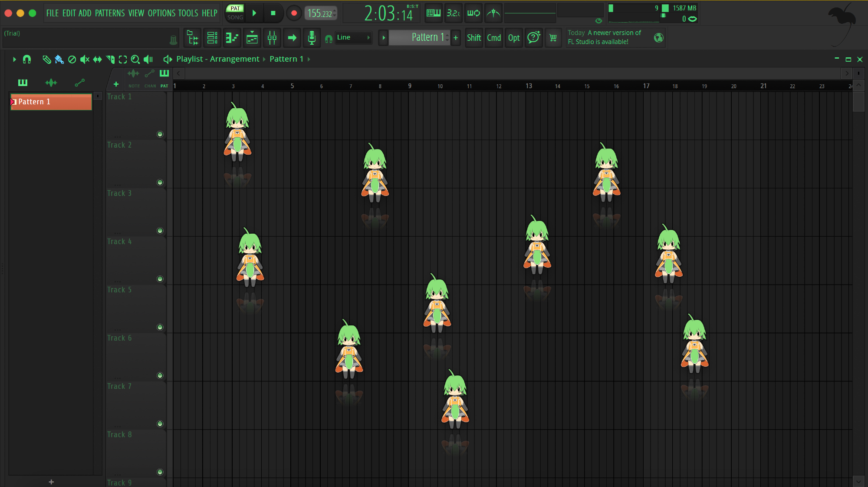Select Pattern 1 in the picker list

pyautogui.click(x=51, y=102)
